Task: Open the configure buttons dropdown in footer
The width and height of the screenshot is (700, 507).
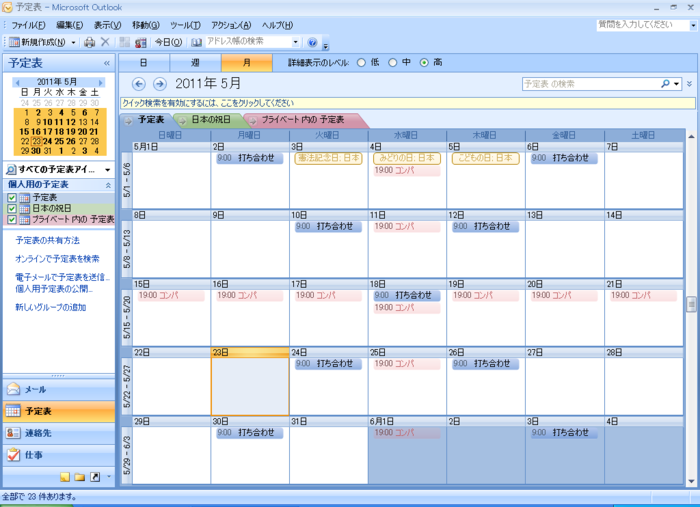Action: click(109, 477)
